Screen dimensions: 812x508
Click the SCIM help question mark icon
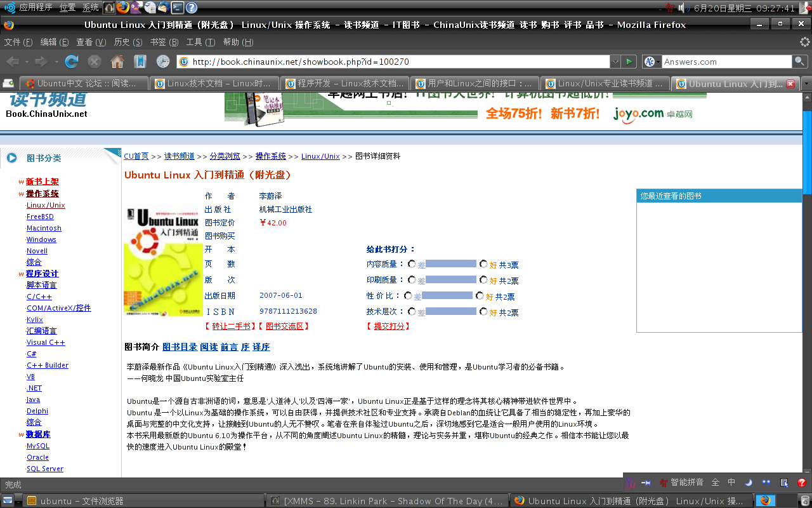tap(802, 483)
